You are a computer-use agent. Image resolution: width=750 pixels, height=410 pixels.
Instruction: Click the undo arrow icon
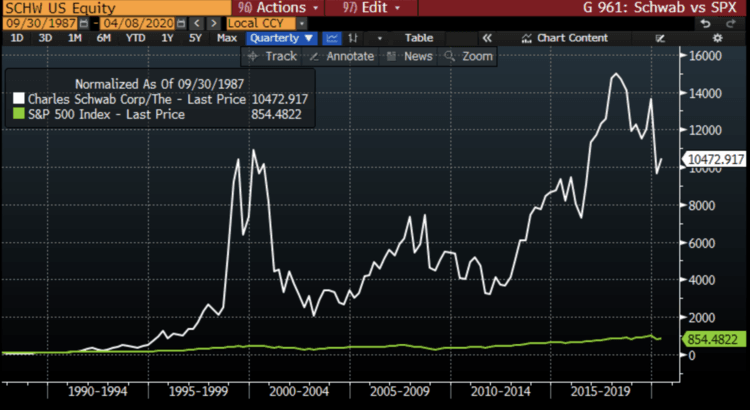[x=707, y=22]
